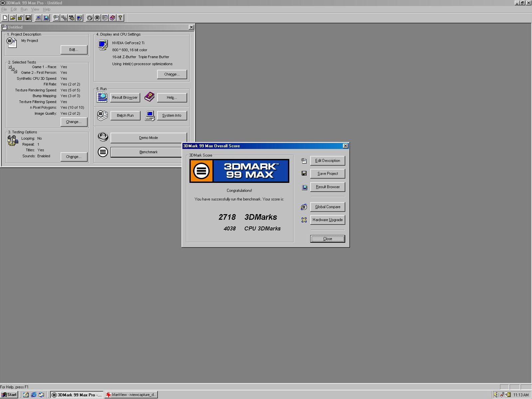The height and width of the screenshot is (399, 532).
Task: Click Edit Description in score dialog
Action: tap(328, 161)
